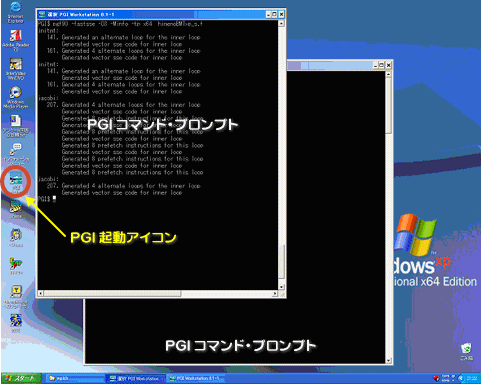Click the front console's vertical scroll thumb

282,262
